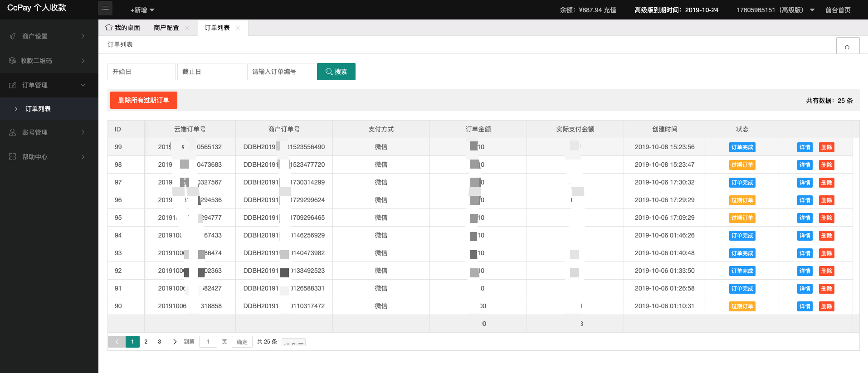Go to next page arrow in pagination
868x373 pixels.
pos(175,342)
